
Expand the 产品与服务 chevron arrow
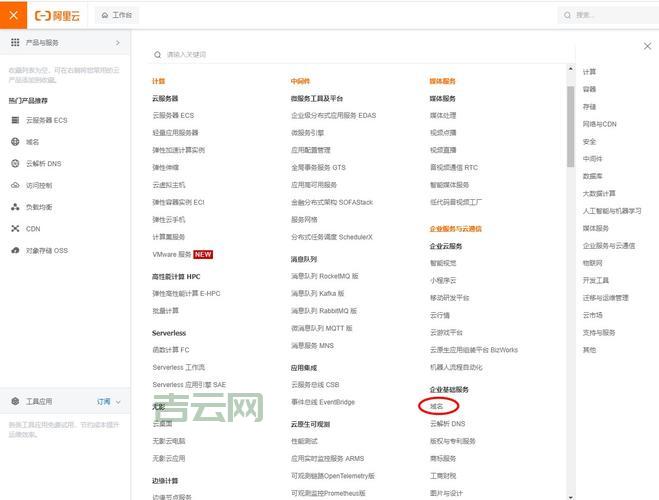[x=118, y=43]
